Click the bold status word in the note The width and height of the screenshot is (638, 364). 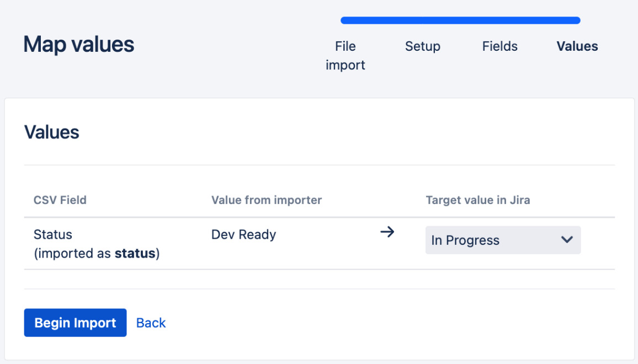pyautogui.click(x=135, y=254)
